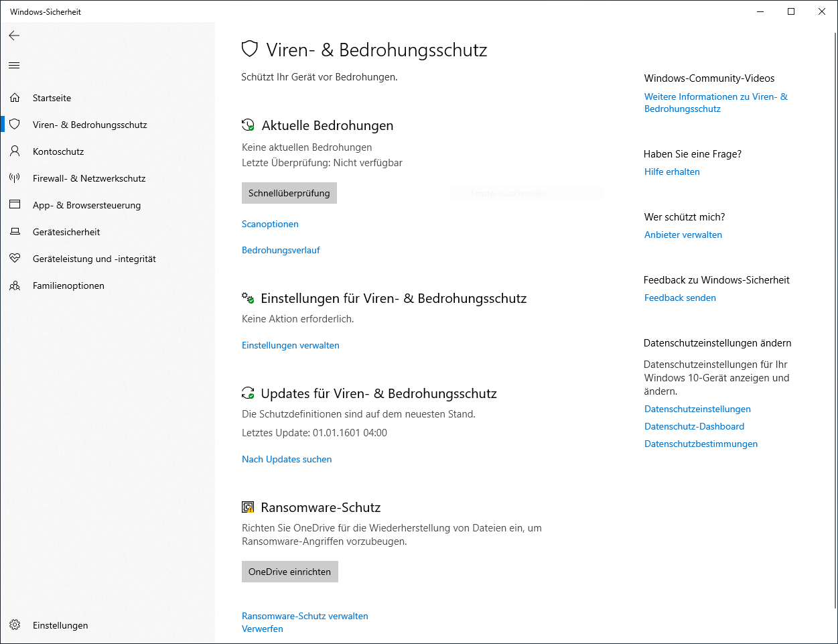Viewport: 838px width, 644px height.
Task: Select Viren- & Bedrohungsschutz in sidebar
Action: (x=90, y=125)
